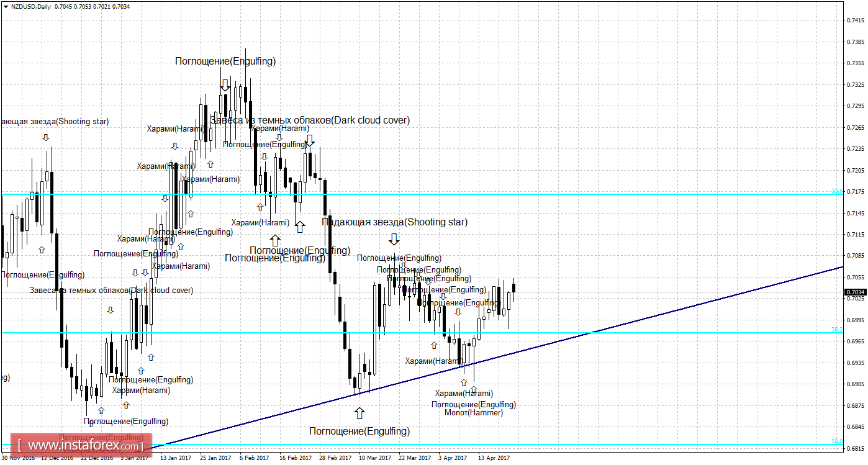868x465 pixels.
Task: Click the 13 Apr 2017 date label
Action: [x=494, y=458]
